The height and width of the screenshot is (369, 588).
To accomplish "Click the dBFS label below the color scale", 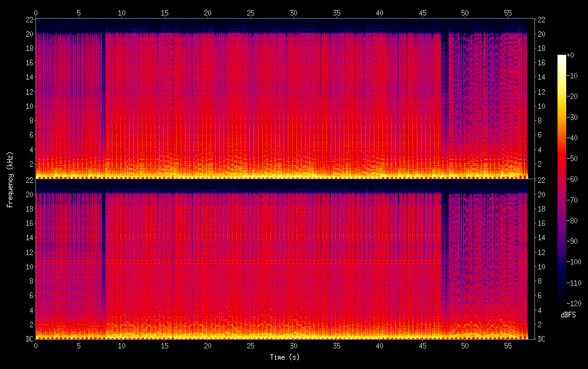I will pos(568,315).
